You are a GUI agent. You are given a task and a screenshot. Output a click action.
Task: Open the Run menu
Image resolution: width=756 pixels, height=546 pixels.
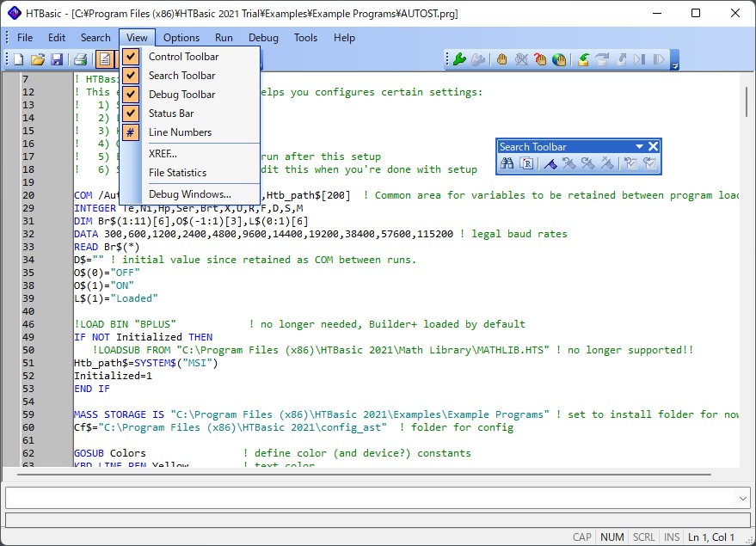click(x=224, y=38)
